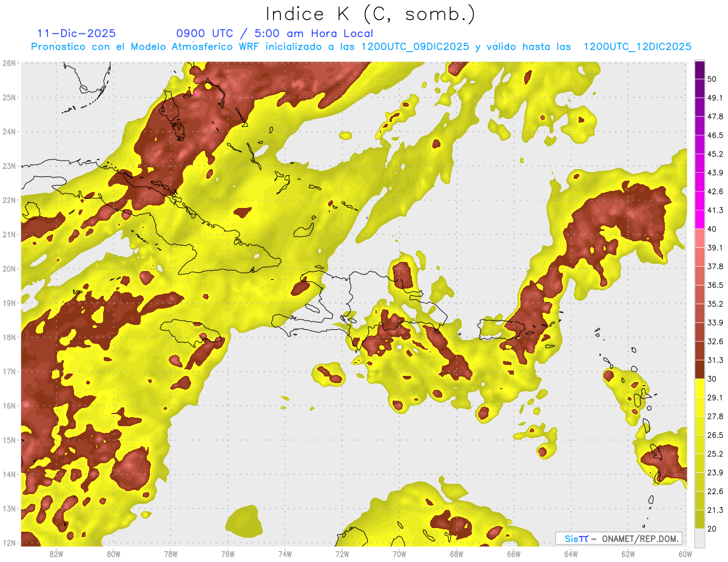Click the "40" colorbar label
The image size is (728, 562).
coord(712,229)
